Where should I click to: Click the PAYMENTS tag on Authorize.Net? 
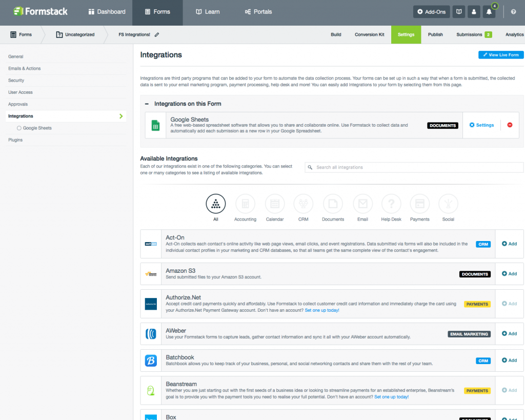pos(477,304)
